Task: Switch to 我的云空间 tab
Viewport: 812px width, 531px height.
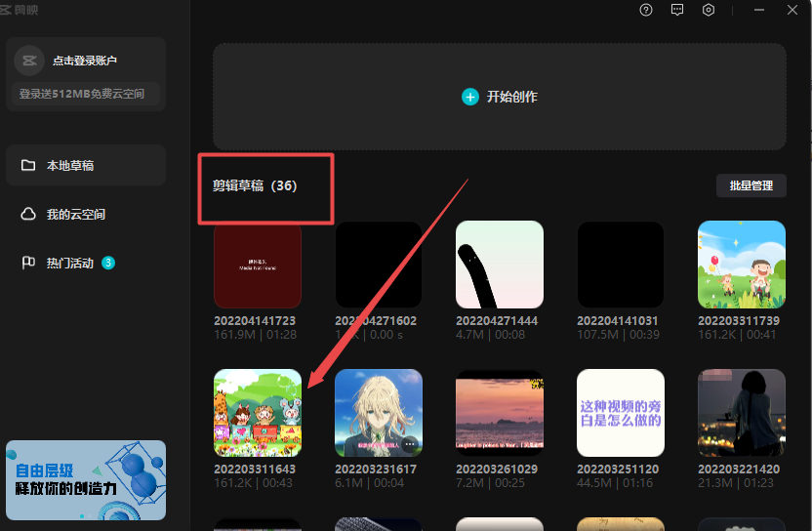Action: 86,214
